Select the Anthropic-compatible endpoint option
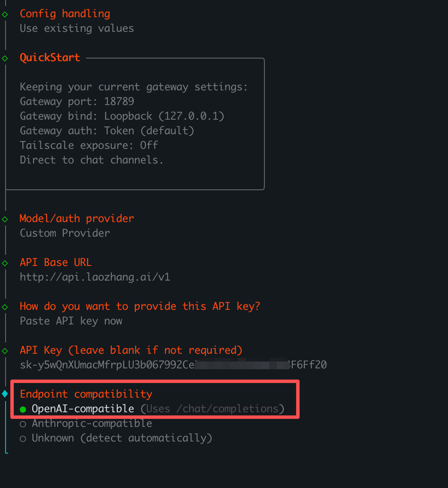Viewport: 448px width, 488px height. click(92, 423)
